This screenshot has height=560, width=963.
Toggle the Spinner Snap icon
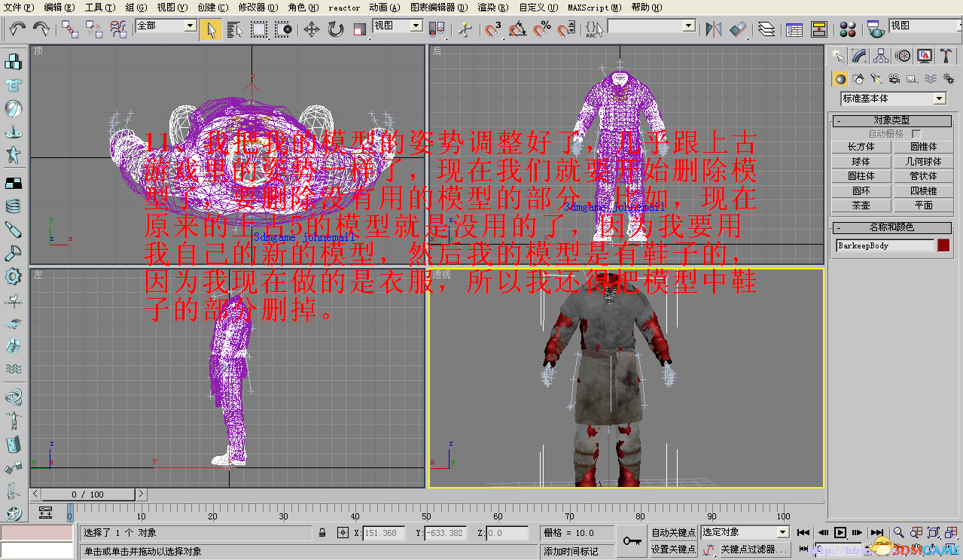click(565, 29)
